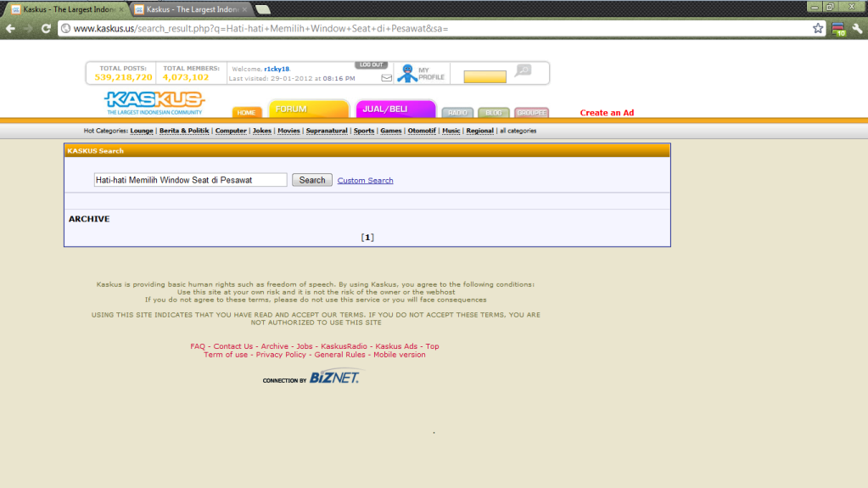Open Regional category
This screenshot has width=868, height=488.
(480, 131)
